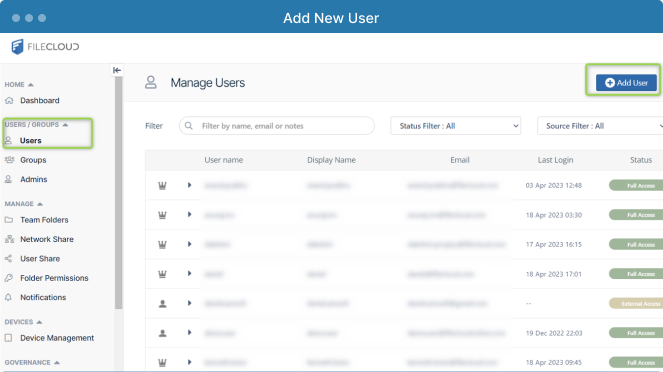
Task: Go to Network Share
Action: click(47, 239)
